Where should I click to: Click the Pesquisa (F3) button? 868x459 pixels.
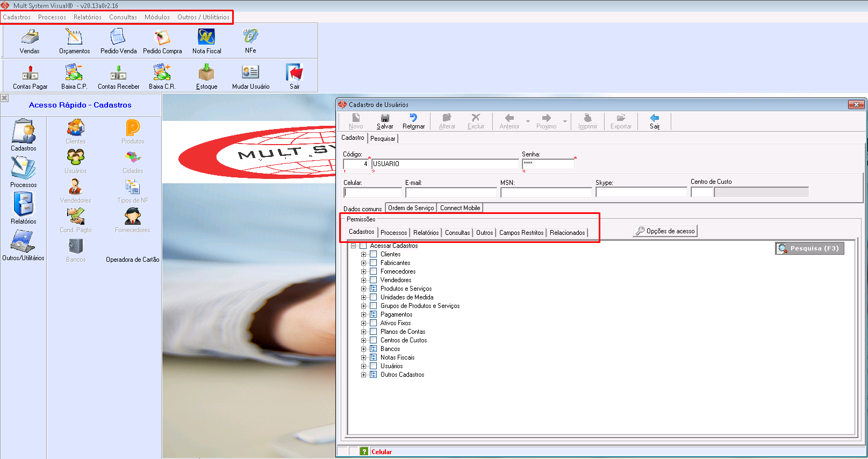click(809, 248)
